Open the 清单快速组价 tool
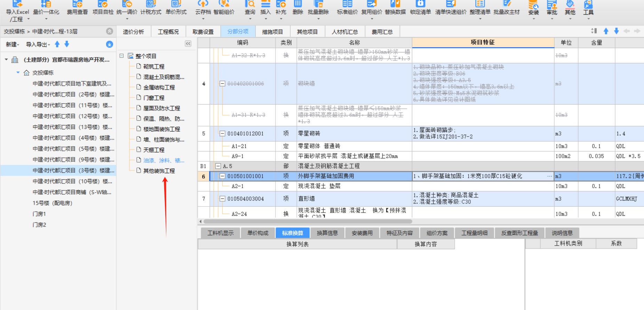Image resolution: width=644 pixels, height=310 pixels. point(451,5)
